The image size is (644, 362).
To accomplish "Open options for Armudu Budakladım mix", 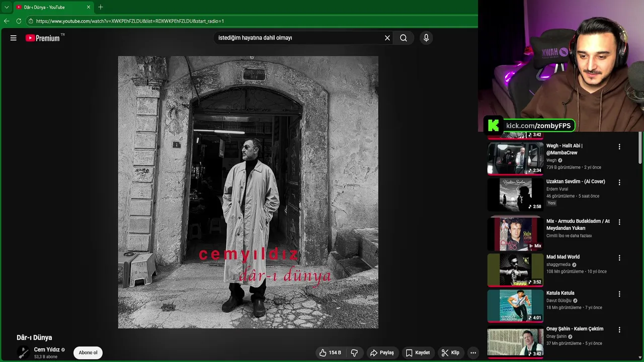I will [619, 222].
